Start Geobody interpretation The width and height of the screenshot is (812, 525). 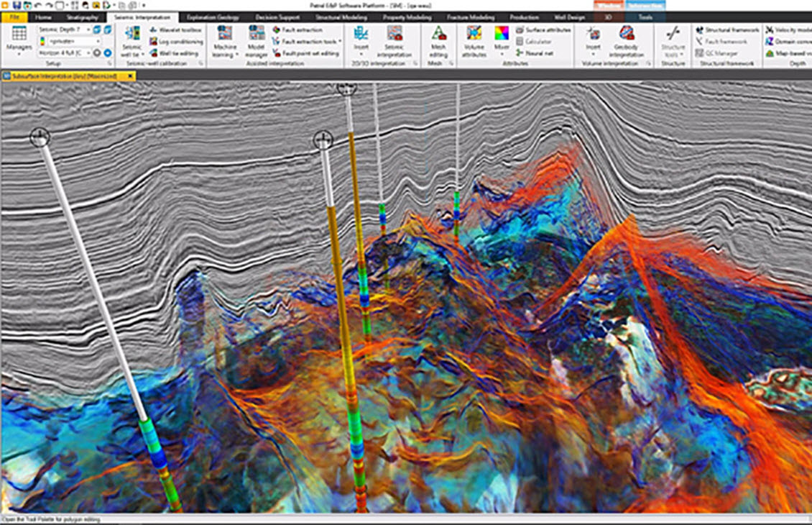coord(626,42)
